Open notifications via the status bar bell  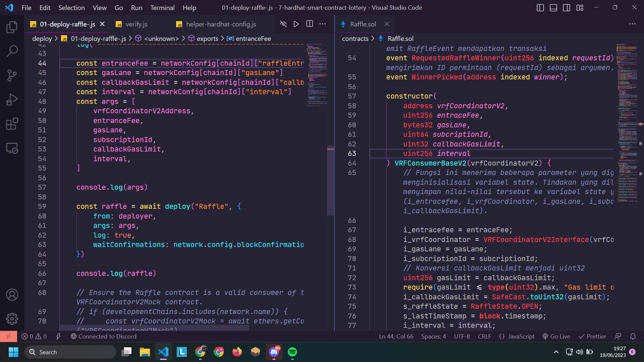pyautogui.click(x=633, y=336)
